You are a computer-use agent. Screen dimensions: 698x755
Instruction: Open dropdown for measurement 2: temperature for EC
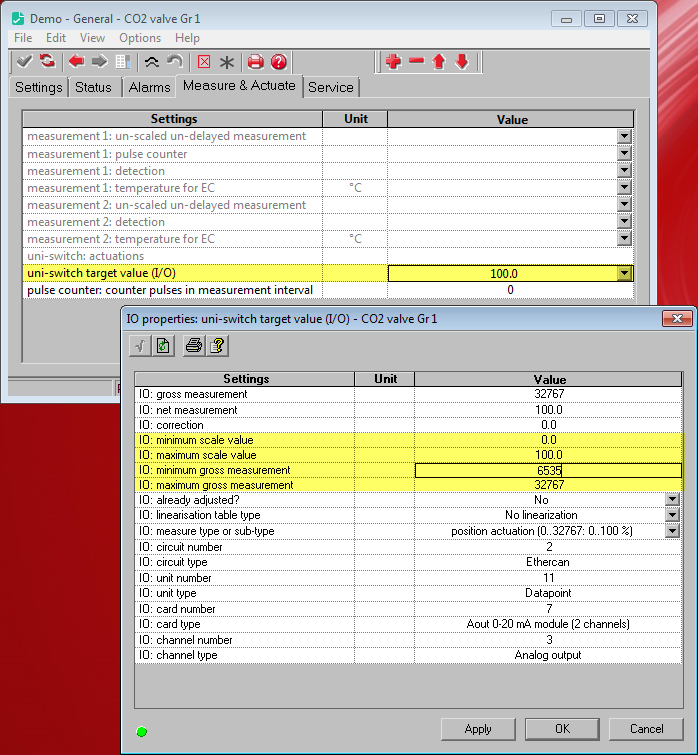point(624,238)
